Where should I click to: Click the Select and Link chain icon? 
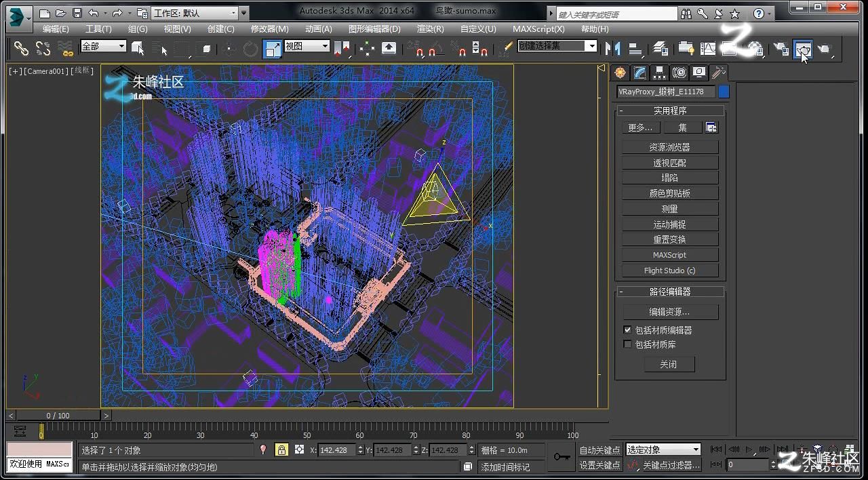click(22, 48)
